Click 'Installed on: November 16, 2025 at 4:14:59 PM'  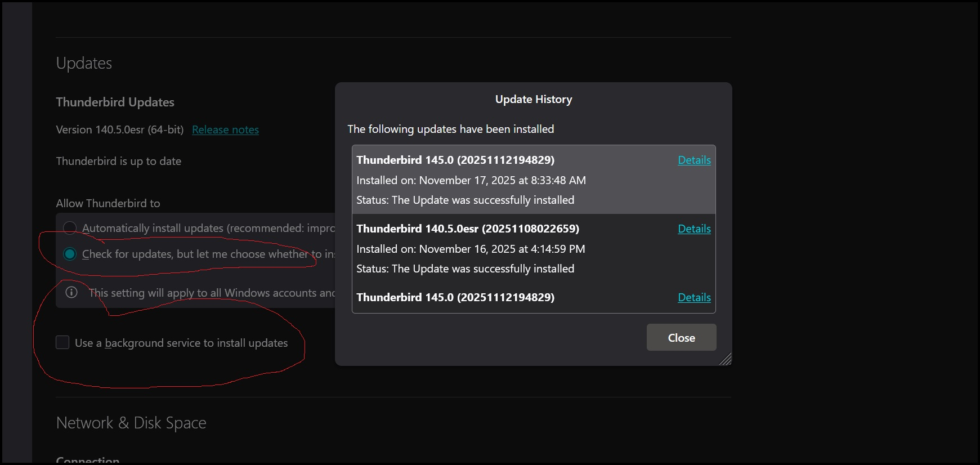tap(471, 249)
